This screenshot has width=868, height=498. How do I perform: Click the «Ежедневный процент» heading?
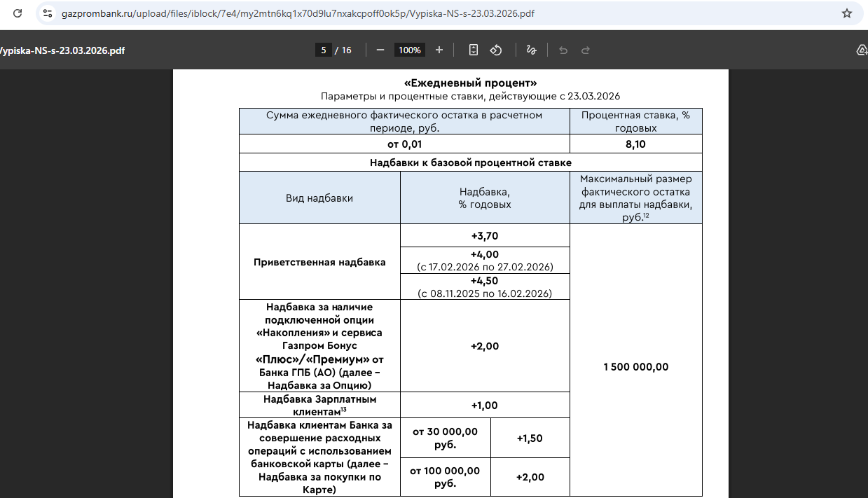pyautogui.click(x=470, y=83)
